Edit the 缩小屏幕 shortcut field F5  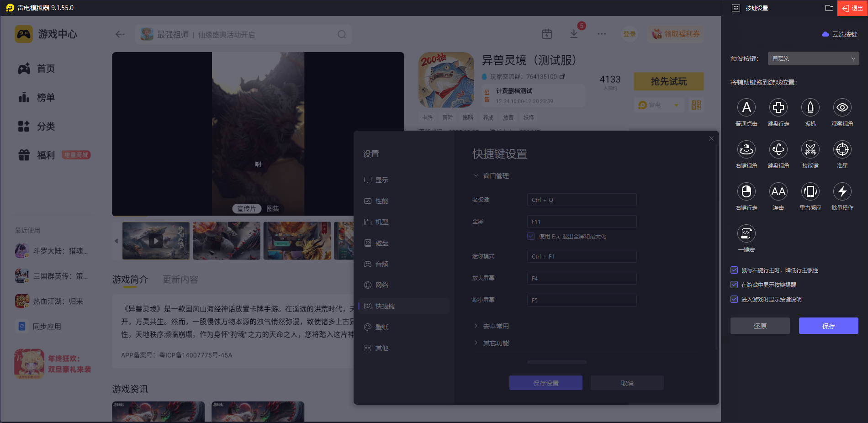click(x=582, y=300)
